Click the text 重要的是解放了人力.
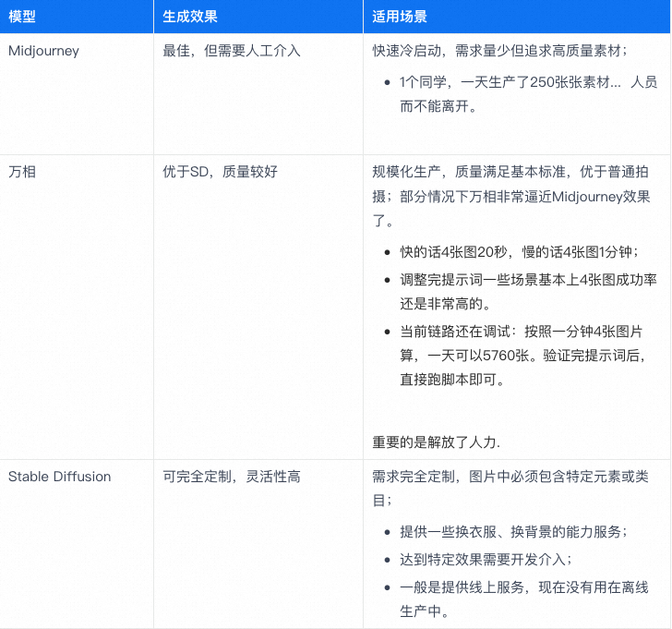 (436, 442)
